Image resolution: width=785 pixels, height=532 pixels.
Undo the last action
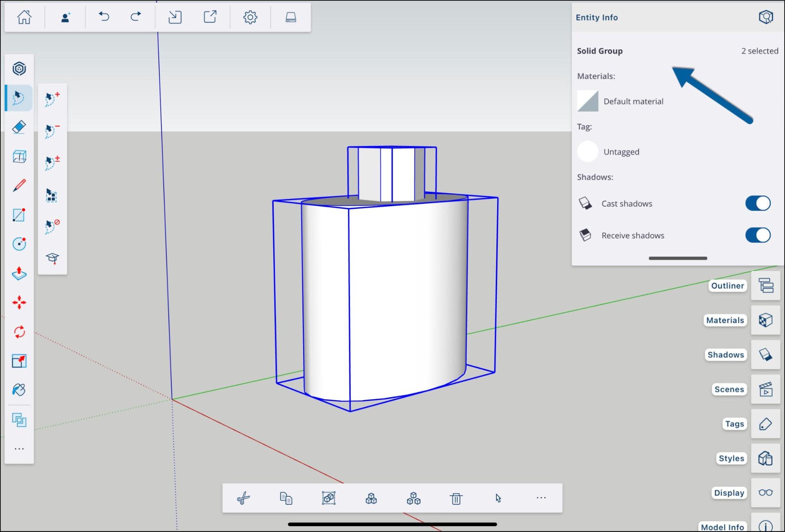[x=103, y=17]
